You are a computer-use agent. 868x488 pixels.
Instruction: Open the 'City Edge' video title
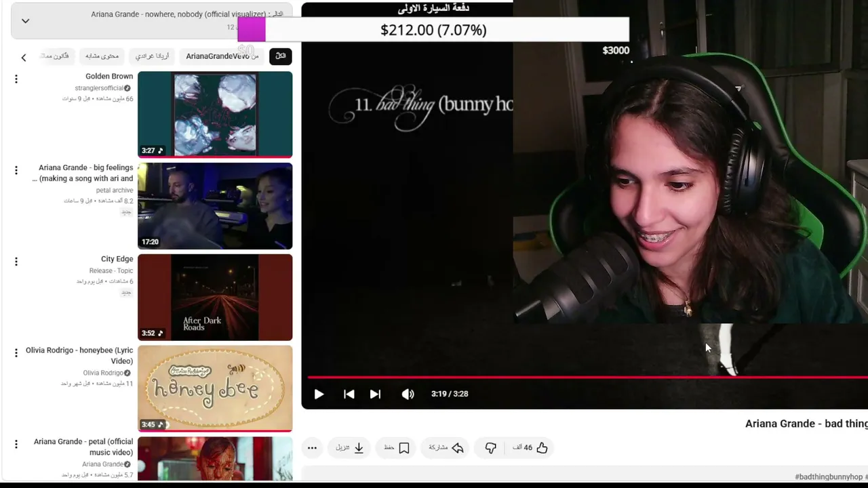(x=117, y=259)
